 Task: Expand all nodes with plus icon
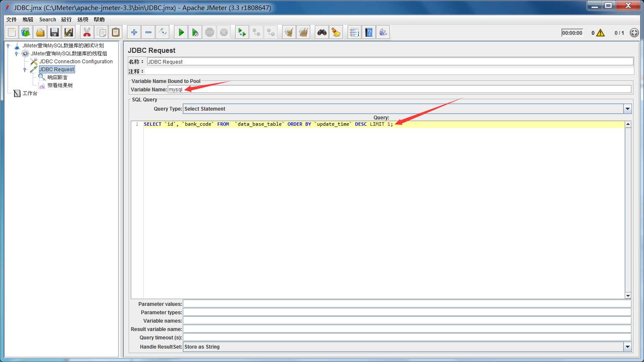pyautogui.click(x=134, y=32)
